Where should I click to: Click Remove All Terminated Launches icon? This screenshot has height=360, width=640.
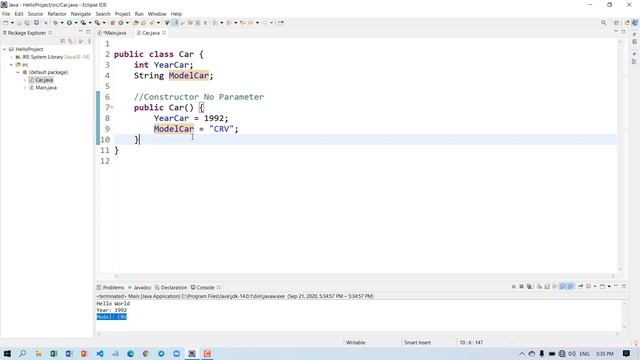(529, 287)
